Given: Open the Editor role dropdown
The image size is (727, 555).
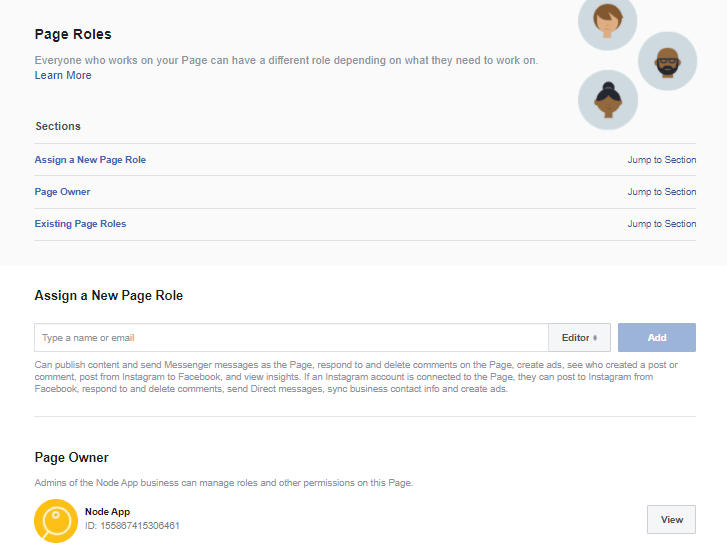Looking at the screenshot, I should click(579, 338).
